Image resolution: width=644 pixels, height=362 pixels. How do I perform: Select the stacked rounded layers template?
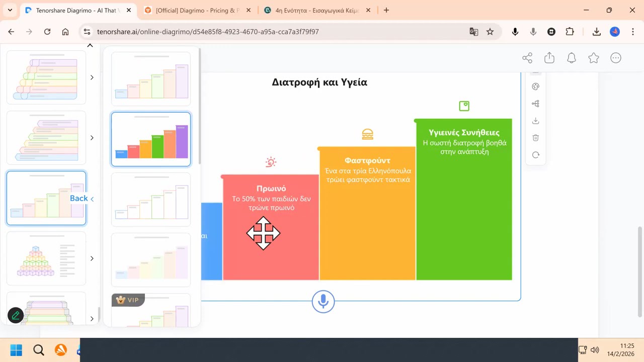click(x=46, y=77)
